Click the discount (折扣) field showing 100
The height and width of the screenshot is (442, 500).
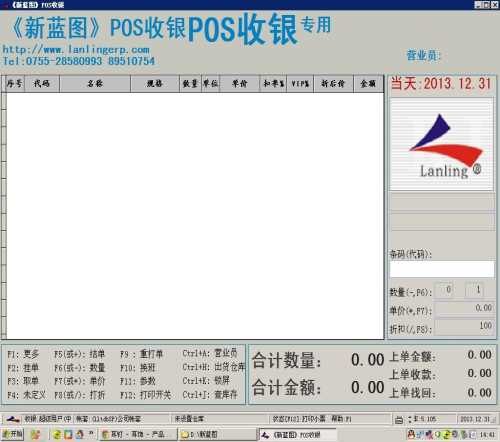(465, 326)
